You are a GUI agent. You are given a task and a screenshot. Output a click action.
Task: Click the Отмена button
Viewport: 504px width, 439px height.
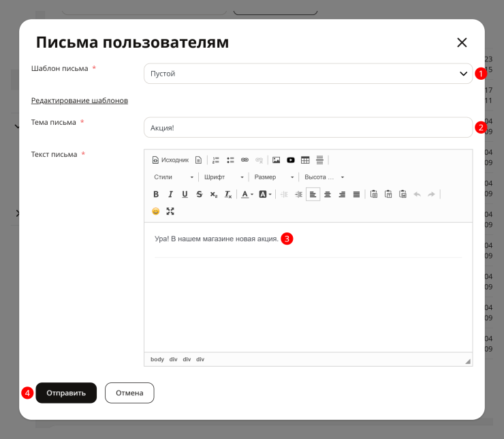(129, 393)
